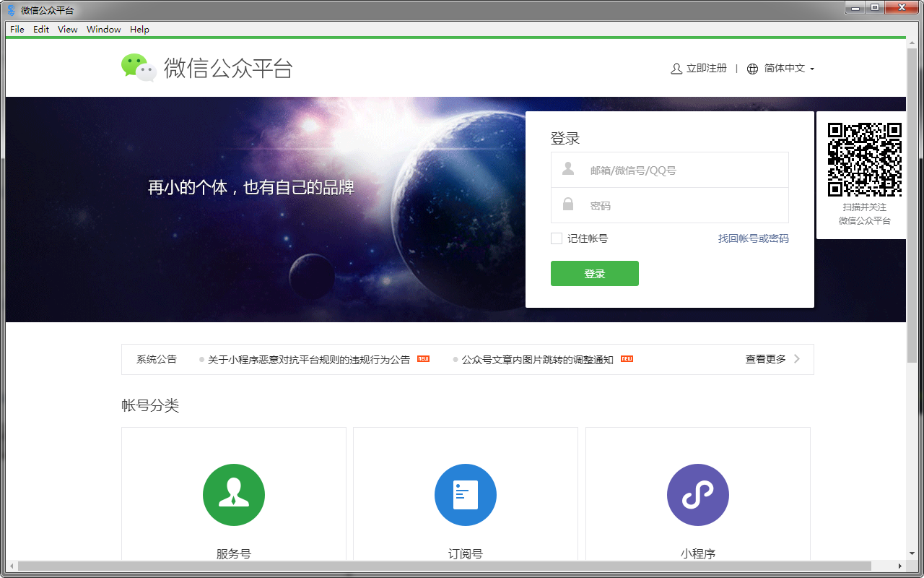Select the 小程序 mini program icon
Viewport: 924px width, 578px height.
pyautogui.click(x=697, y=494)
